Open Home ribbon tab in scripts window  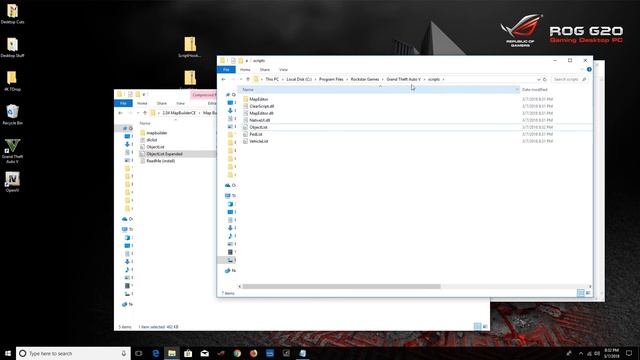(245, 70)
